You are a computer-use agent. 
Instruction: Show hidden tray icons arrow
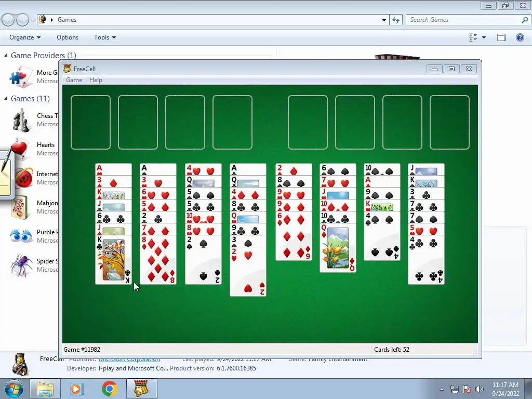[x=442, y=389]
